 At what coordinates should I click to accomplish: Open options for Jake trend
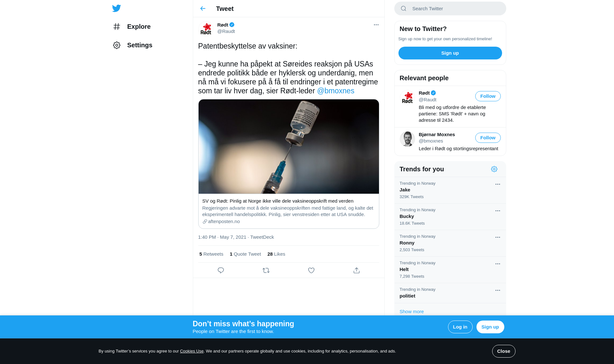[498, 184]
